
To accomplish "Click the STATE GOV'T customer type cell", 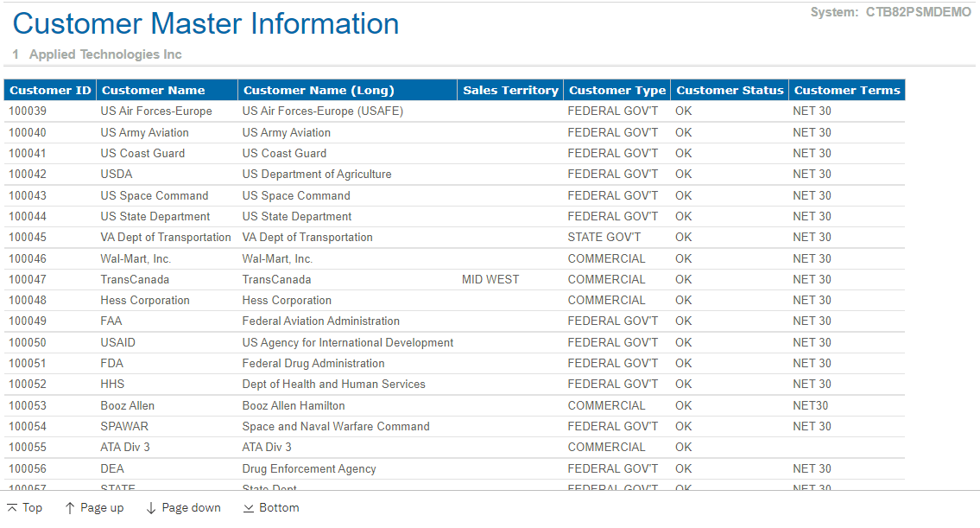I will (x=604, y=237).
